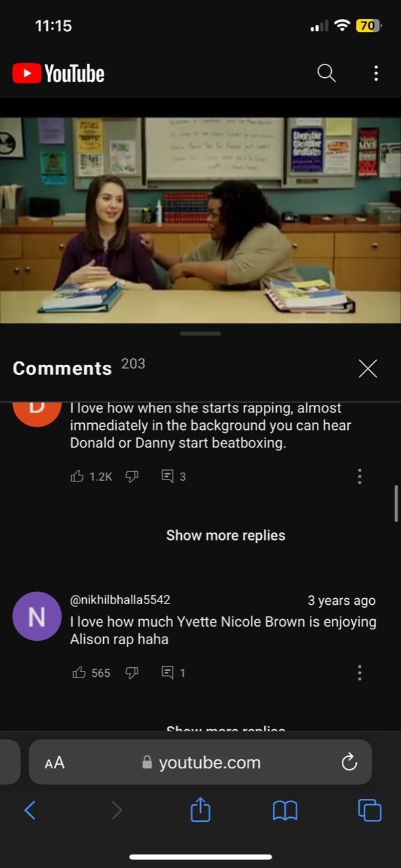401x868 pixels.
Task: Reload the youtube.com page
Action: (x=349, y=762)
